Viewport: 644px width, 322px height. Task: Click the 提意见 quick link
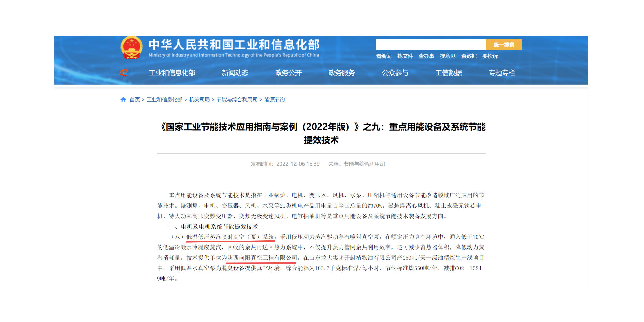[x=447, y=56]
